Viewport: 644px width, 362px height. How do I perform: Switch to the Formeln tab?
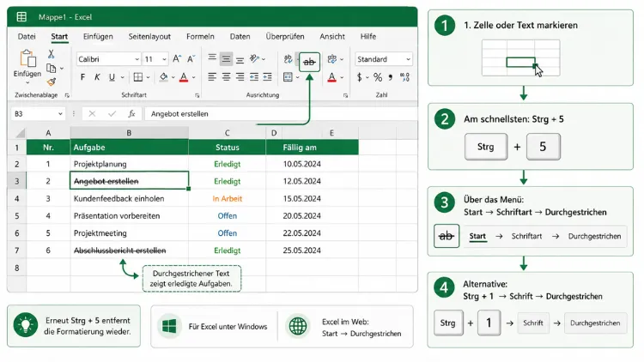tap(200, 37)
